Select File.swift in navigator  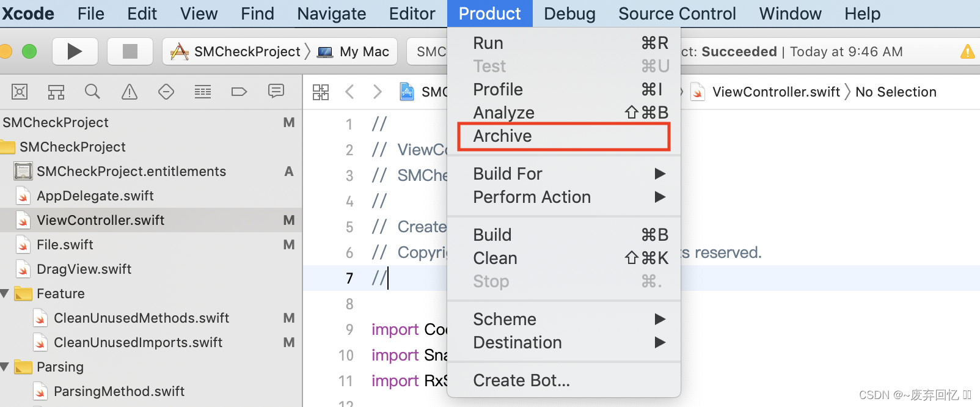coord(151,245)
